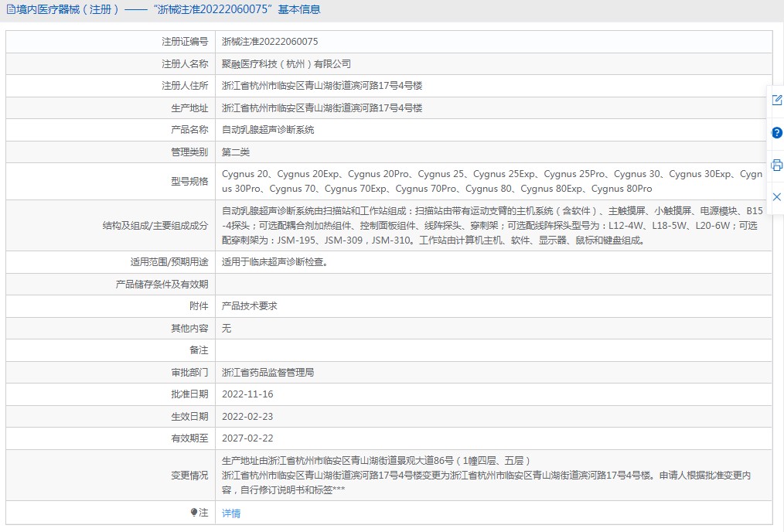Image resolution: width=784 pixels, height=532 pixels.
Task: Click registrant name 聚融医疗科技（杭州）有限公司
Action: pos(286,64)
